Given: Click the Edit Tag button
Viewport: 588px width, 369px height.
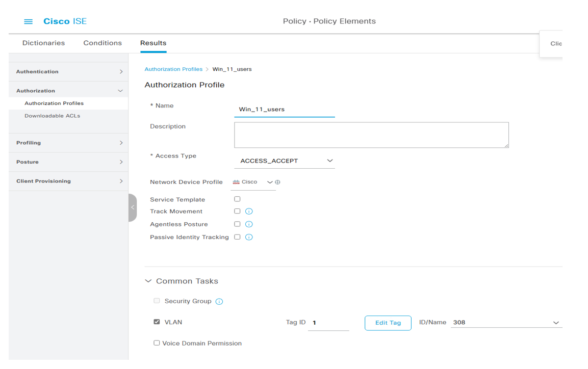Looking at the screenshot, I should click(x=388, y=322).
